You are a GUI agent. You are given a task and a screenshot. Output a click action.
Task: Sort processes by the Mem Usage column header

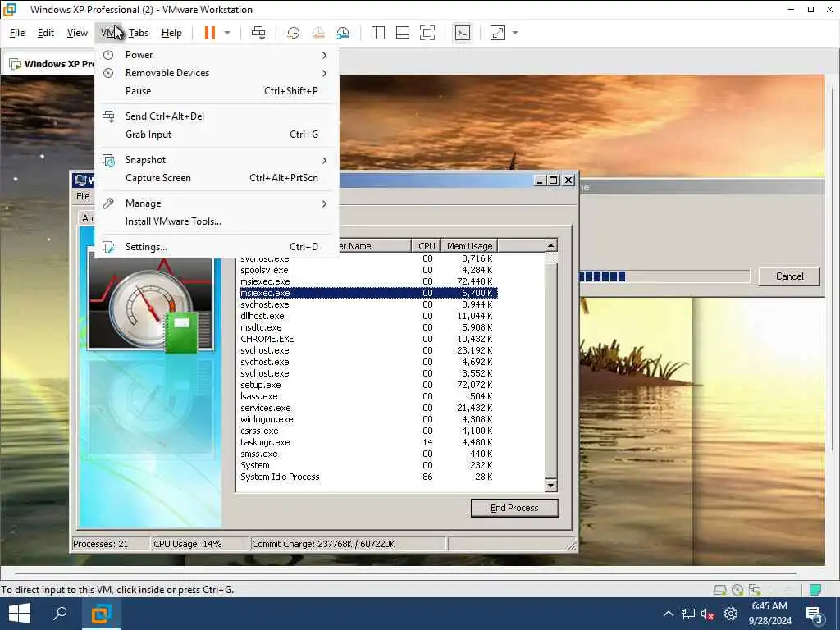point(469,246)
